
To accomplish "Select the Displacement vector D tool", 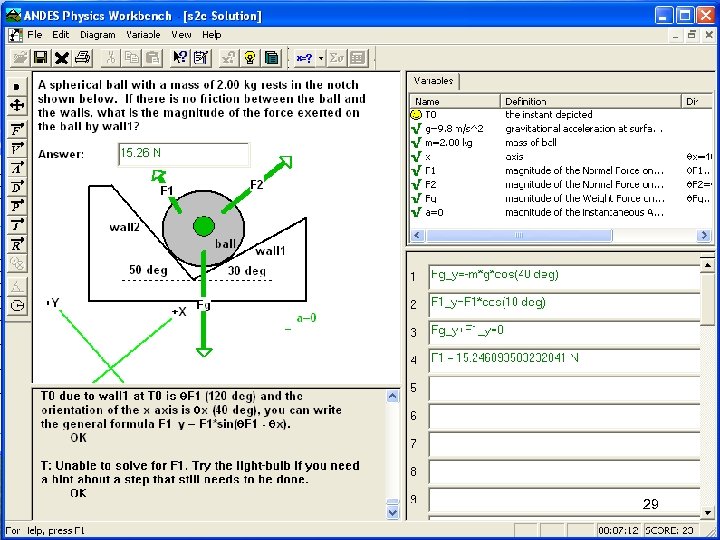I will click(17, 187).
